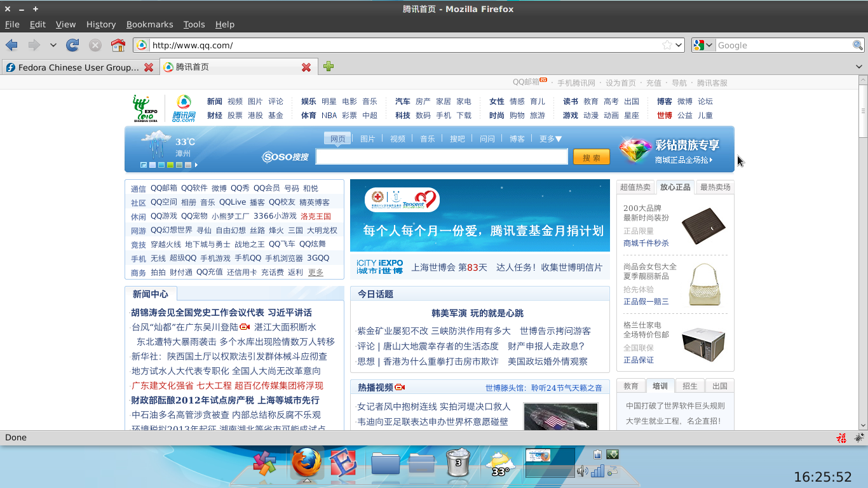Click the red icon in the status bar
Screen dimensions: 868x488
pyautogui.click(x=841, y=437)
